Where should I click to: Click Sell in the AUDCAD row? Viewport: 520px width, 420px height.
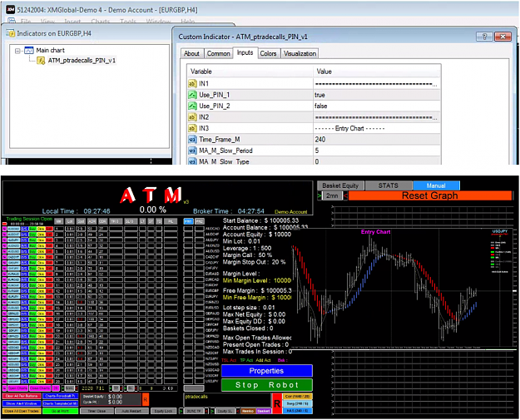[49, 229]
